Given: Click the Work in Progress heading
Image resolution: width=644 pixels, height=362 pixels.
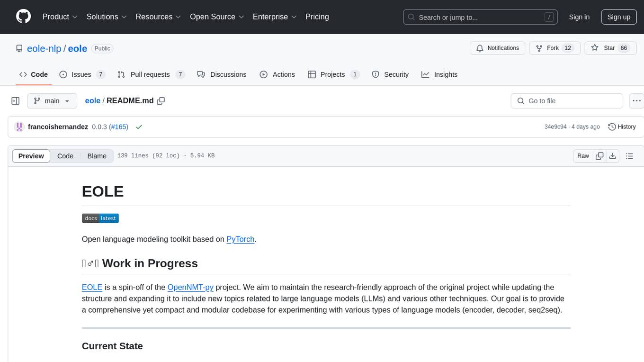Looking at the screenshot, I should click(140, 263).
